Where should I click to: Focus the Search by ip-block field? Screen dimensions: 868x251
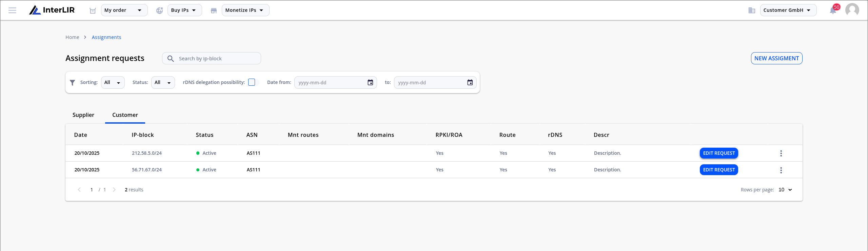click(212, 59)
